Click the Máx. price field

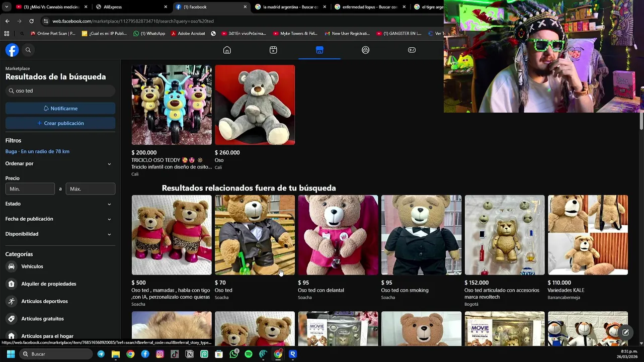(91, 189)
